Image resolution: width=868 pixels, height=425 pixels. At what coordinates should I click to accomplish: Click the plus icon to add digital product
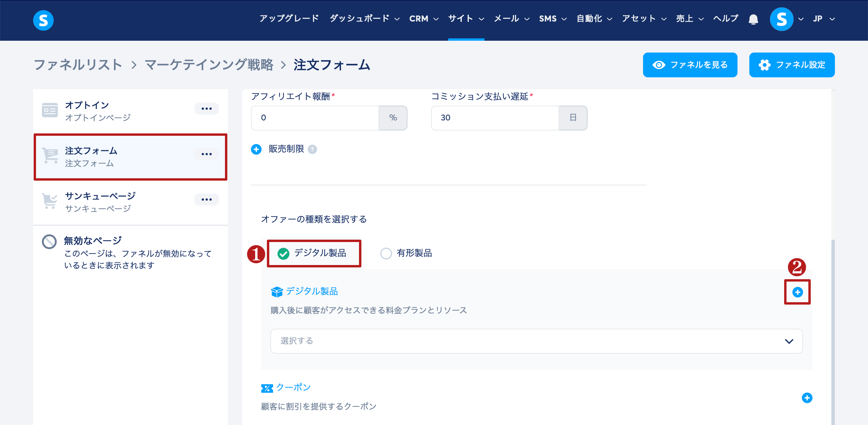click(797, 292)
